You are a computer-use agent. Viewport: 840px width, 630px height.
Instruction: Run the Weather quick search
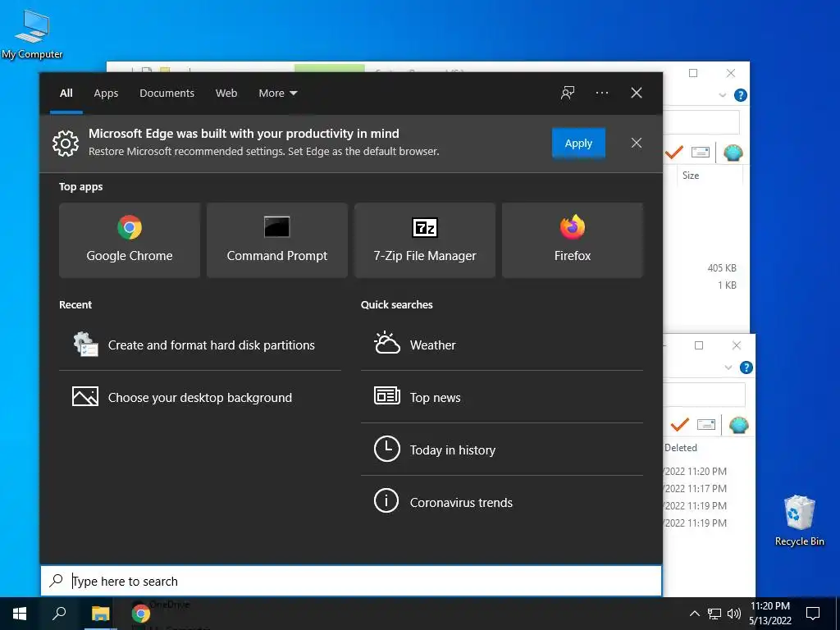[x=502, y=345]
